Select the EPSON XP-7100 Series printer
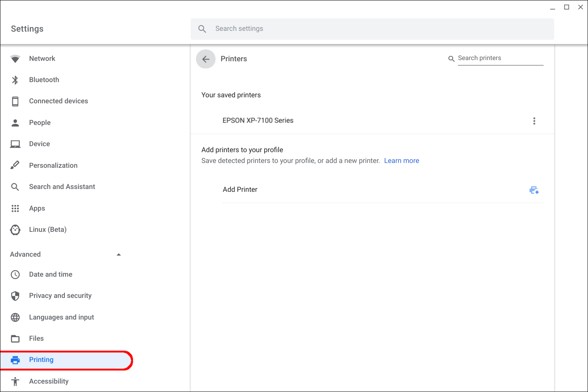588x392 pixels. pos(258,121)
